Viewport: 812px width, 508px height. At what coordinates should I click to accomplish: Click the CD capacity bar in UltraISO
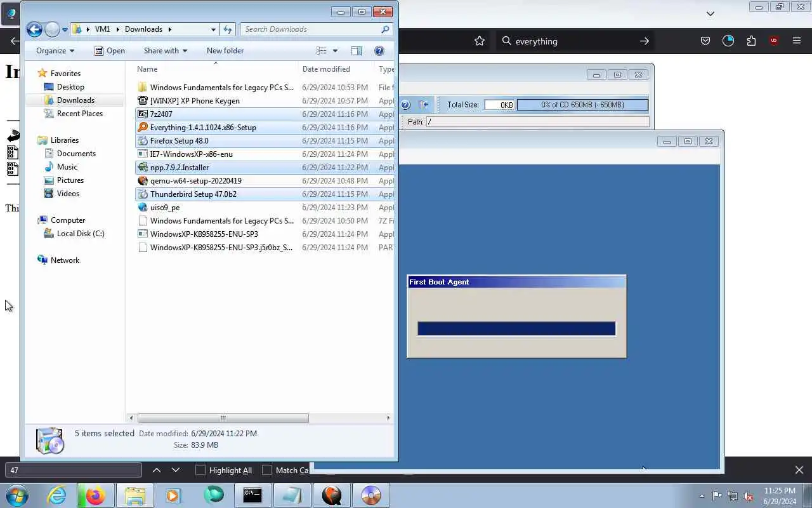point(582,105)
